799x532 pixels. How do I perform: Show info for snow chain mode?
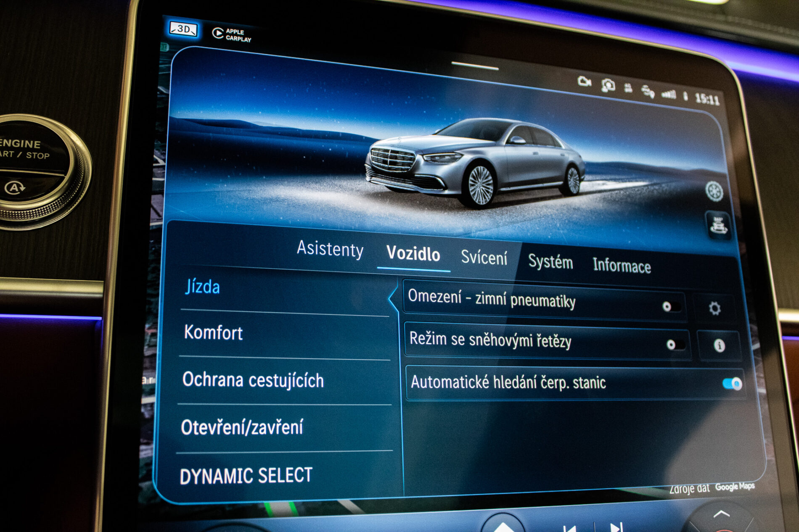tap(719, 346)
